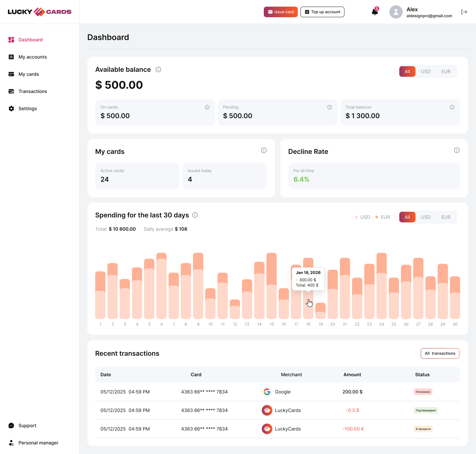Open All transactions list
The height and width of the screenshot is (454, 476).
point(440,353)
